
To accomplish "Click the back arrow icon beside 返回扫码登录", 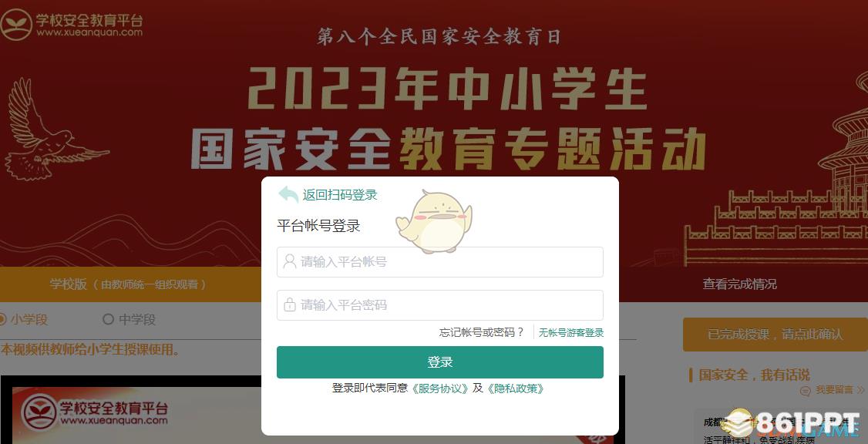I will (x=288, y=194).
